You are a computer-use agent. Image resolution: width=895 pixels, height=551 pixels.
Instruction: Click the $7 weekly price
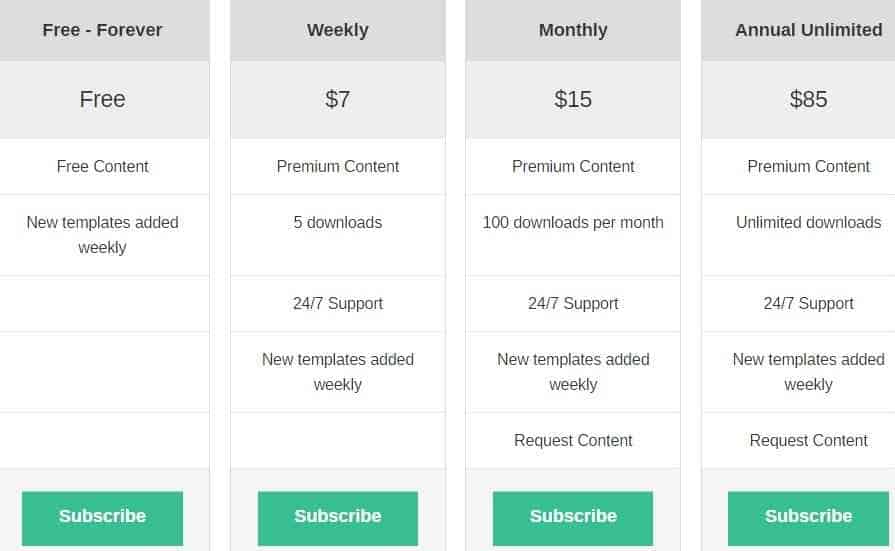(x=338, y=99)
